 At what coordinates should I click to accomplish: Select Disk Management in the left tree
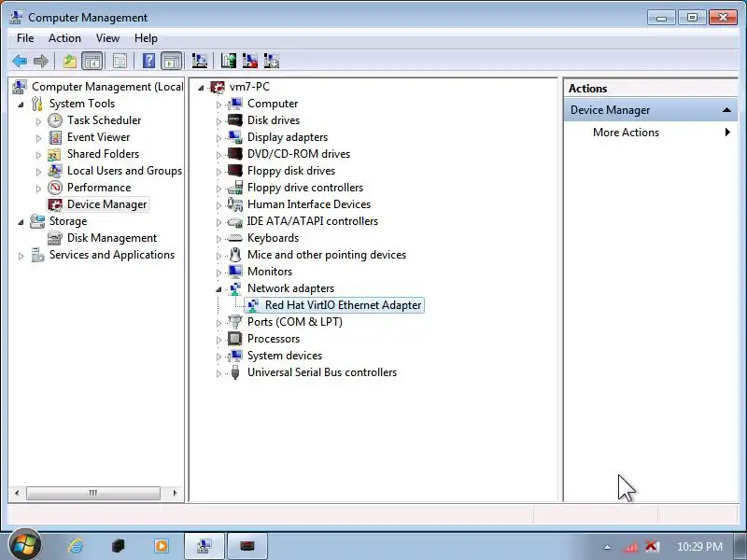pos(111,238)
